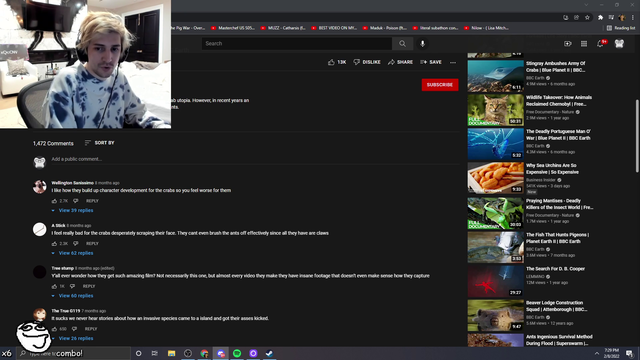Open the MUZZ - Catharsis bookmark

[283, 28]
